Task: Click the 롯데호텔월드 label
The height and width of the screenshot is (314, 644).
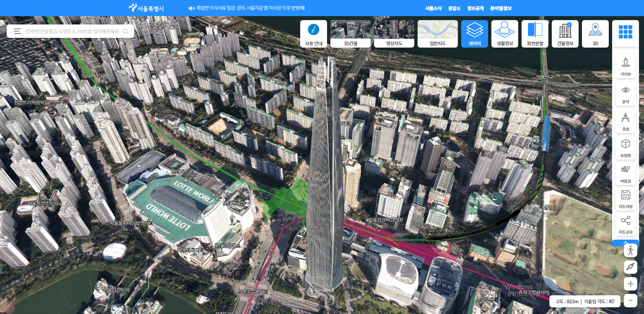Action: [x=227, y=246]
